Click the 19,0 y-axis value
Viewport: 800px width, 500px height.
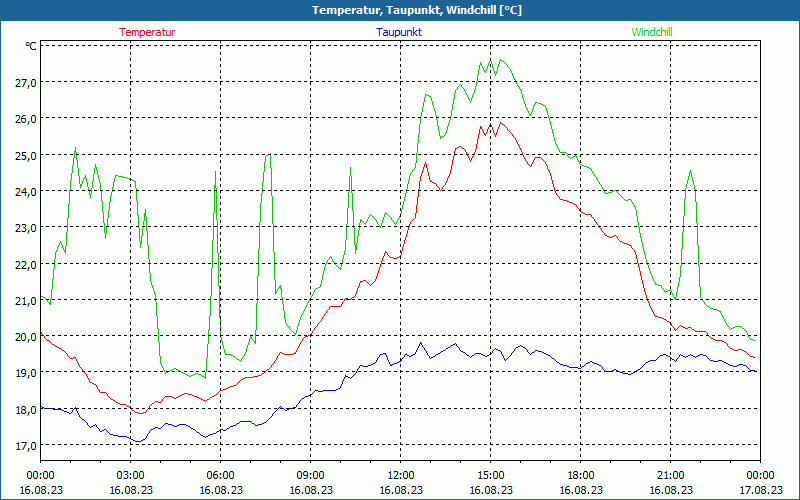pyautogui.click(x=25, y=373)
